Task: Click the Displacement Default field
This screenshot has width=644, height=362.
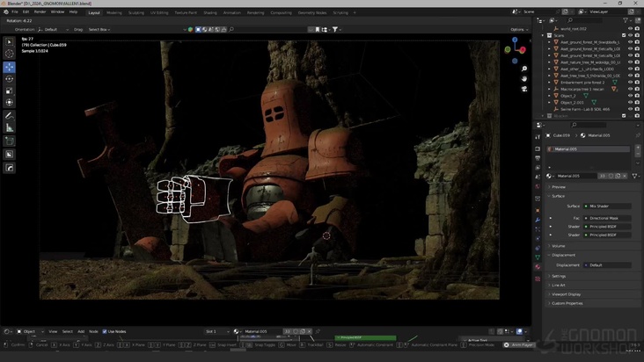Action: (607, 265)
